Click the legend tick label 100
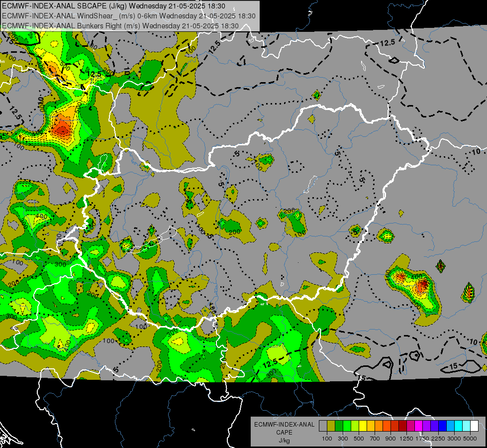 point(327,439)
